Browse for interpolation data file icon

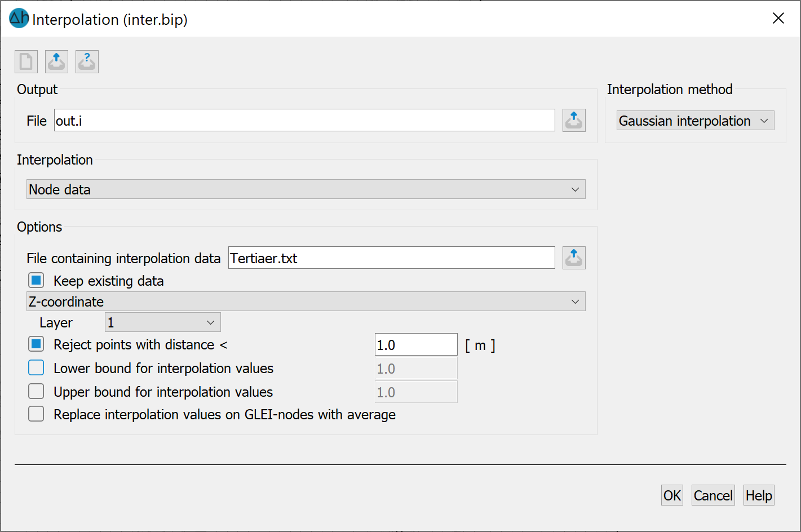pyautogui.click(x=574, y=258)
